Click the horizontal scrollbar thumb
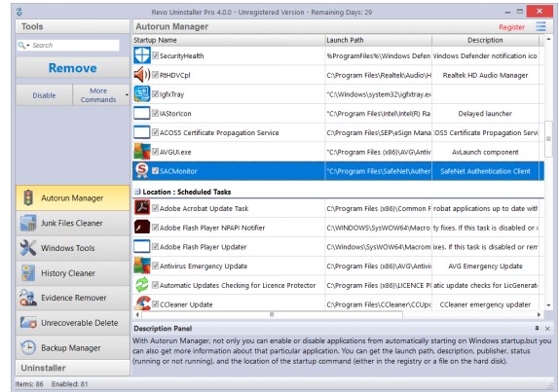This screenshot has width=559, height=392. click(x=272, y=314)
